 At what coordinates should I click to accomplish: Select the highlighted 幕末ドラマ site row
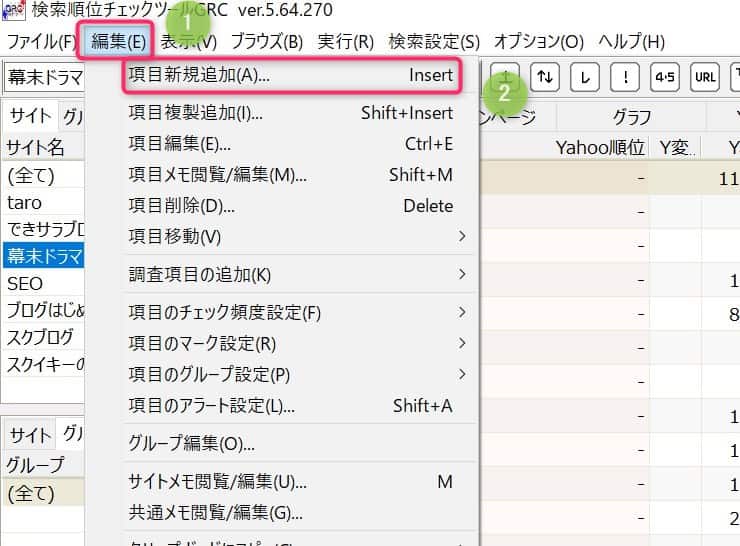(x=43, y=256)
